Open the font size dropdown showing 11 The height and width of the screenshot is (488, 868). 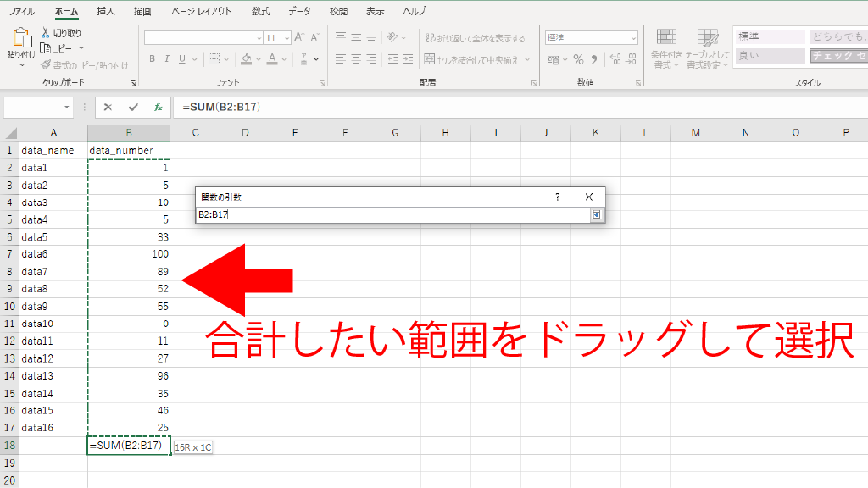277,38
